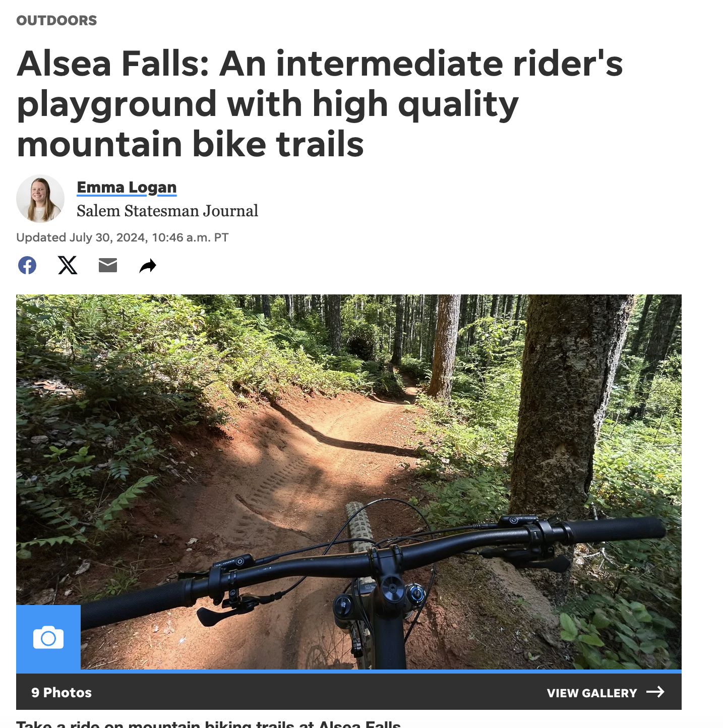Viewport: 723px width, 728px height.
Task: Email this article via envelope icon
Action: (x=108, y=265)
